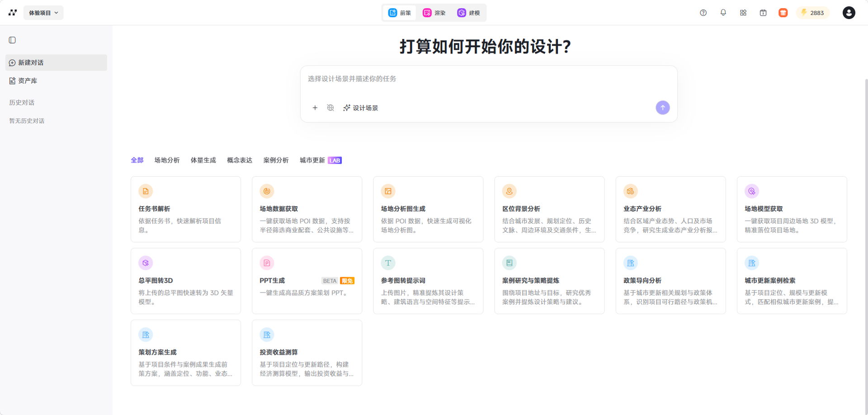Click the plus attachment icon in input
868x415 pixels.
click(315, 108)
